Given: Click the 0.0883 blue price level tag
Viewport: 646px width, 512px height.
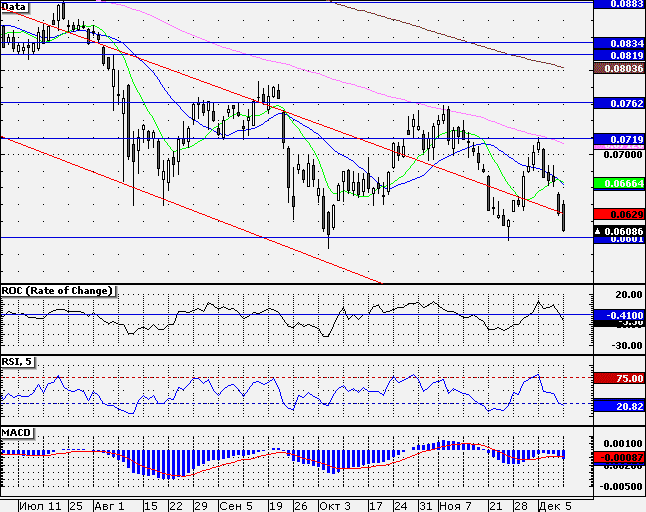Looking at the screenshot, I should 620,4.
